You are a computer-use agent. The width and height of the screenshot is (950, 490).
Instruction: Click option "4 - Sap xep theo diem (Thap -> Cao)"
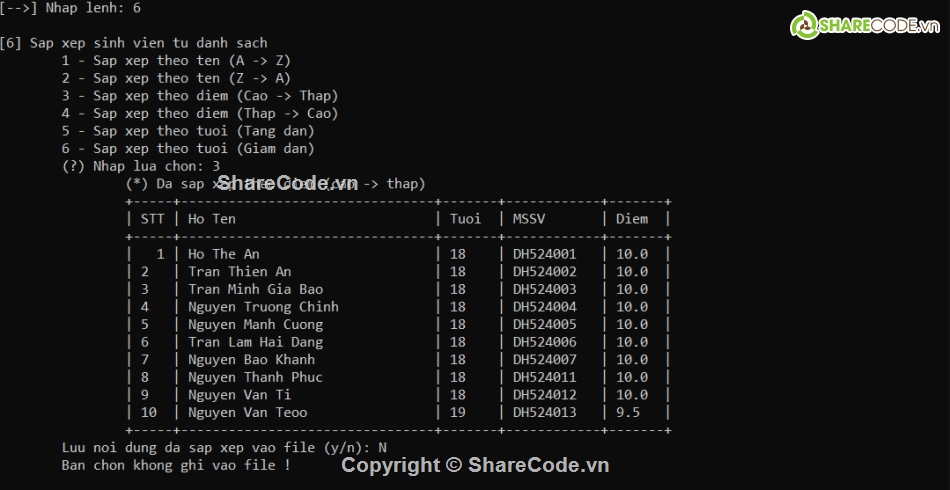(x=200, y=113)
